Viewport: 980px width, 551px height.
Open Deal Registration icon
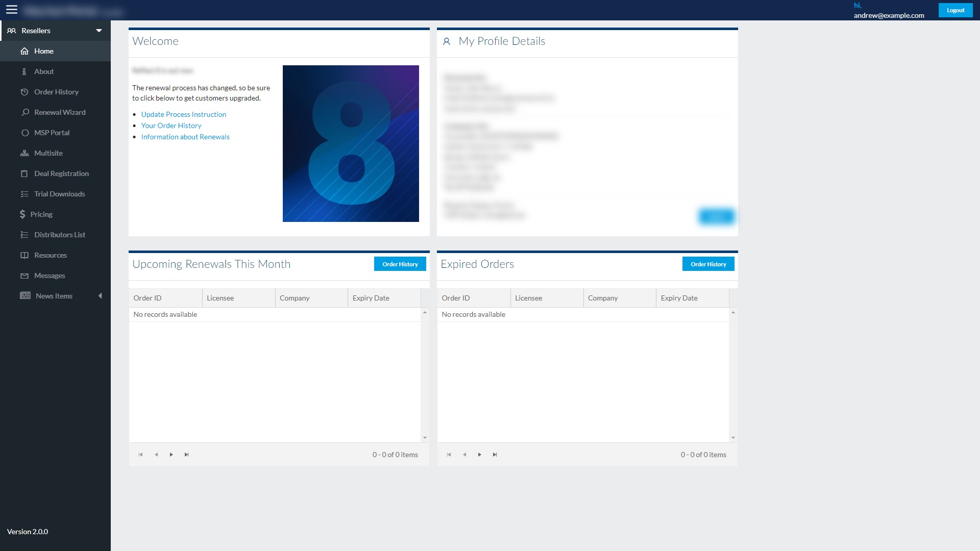[x=24, y=173]
